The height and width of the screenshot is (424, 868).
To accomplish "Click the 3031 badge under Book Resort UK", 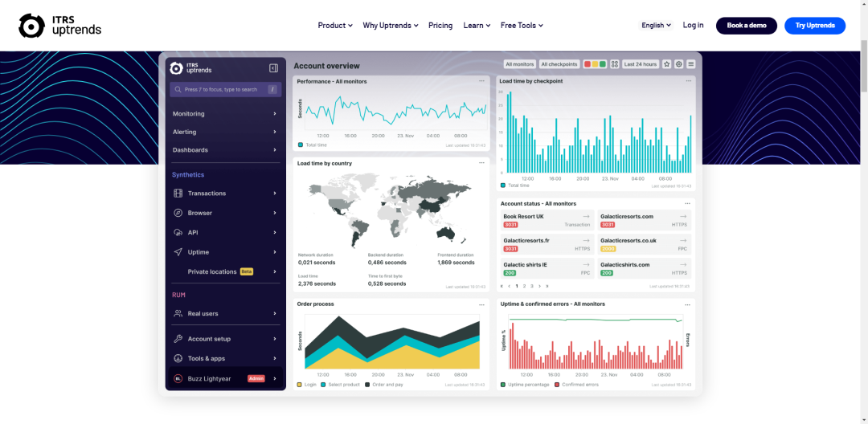I will pyautogui.click(x=510, y=225).
